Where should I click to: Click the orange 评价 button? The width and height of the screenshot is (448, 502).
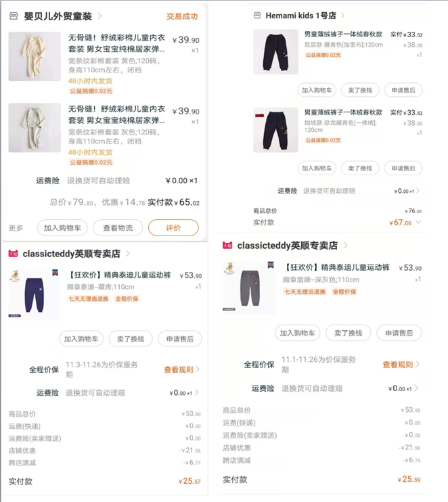173,227
